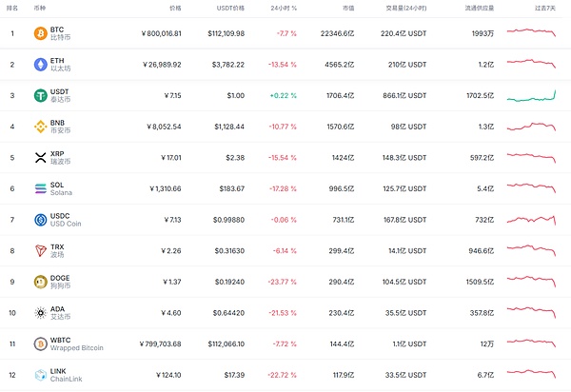Click the green Tether USDT icon
The height and width of the screenshot is (392, 571).
(40, 96)
